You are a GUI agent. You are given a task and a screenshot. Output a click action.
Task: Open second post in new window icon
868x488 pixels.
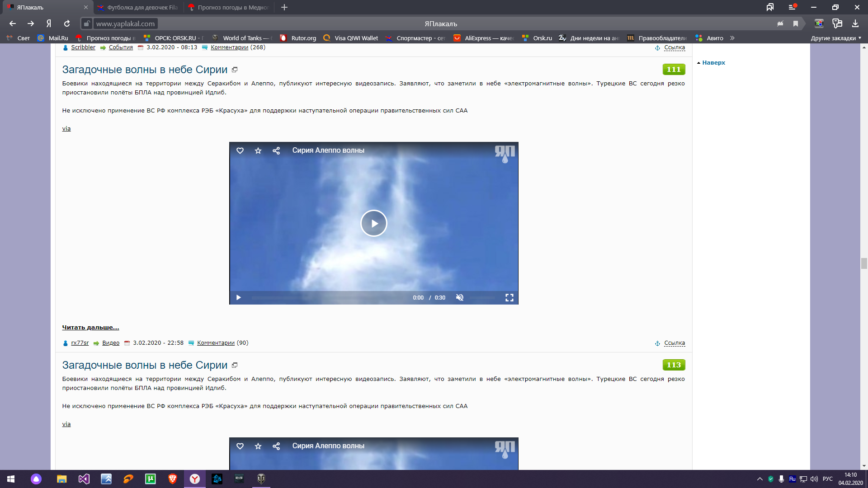click(235, 365)
